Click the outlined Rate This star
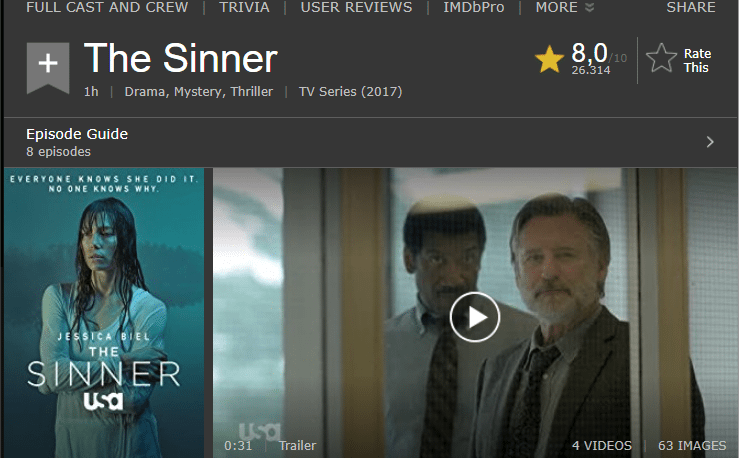739x458 pixels. pos(661,58)
